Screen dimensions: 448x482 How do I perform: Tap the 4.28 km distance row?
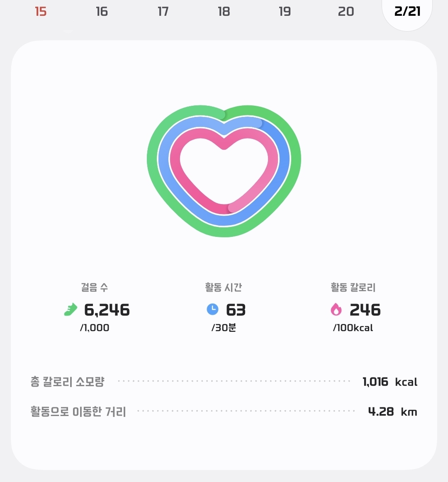(224, 411)
